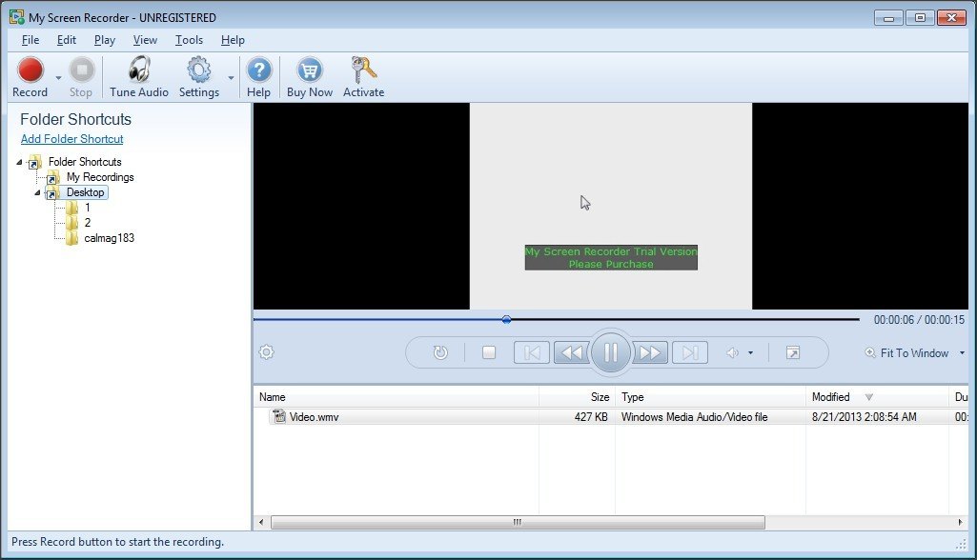Collapse the Desktop folder in the tree
Image resolution: width=977 pixels, height=560 pixels.
(37, 192)
